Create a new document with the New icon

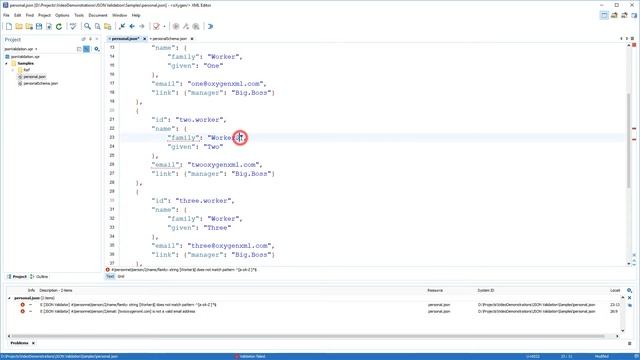tap(9, 27)
